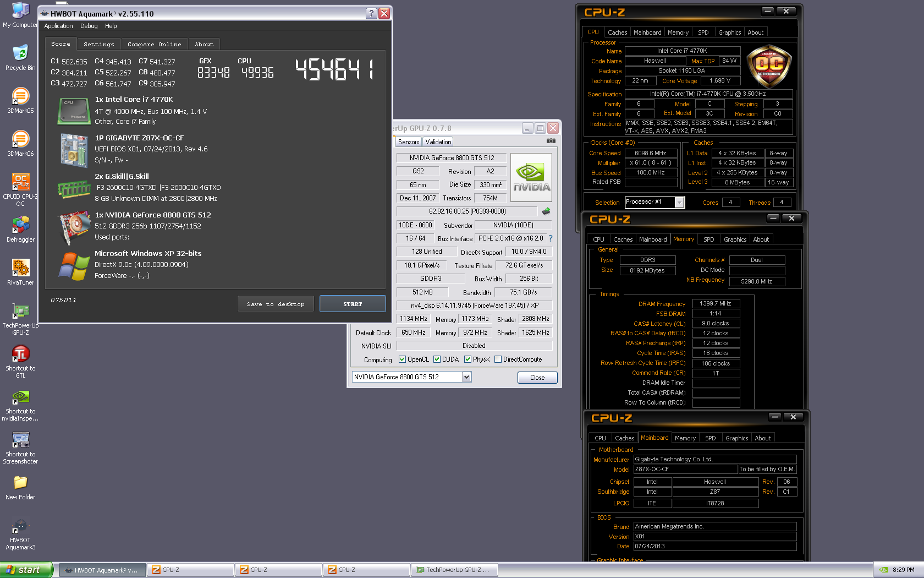Toggle the OpenCL checkbox in GPU-Z
This screenshot has width=924, height=578.
402,359
